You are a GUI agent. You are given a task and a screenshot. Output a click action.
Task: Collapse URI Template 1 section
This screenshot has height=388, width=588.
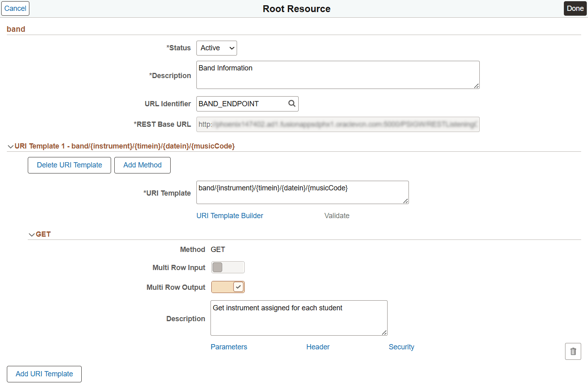click(10, 146)
